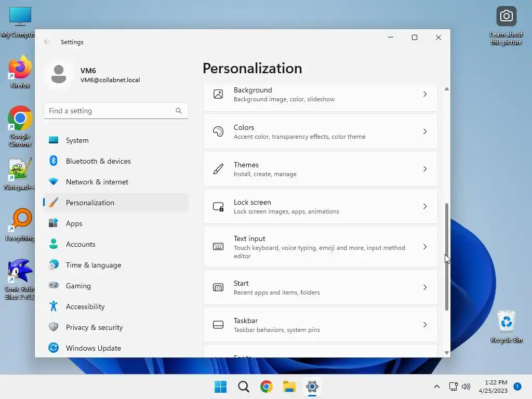532x399 pixels.
Task: Click the Find a setting search box
Action: (x=116, y=111)
